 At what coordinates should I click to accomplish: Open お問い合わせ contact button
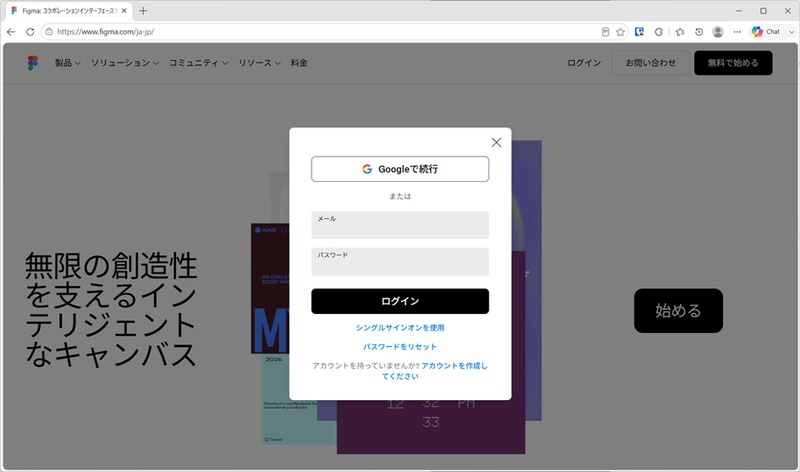[x=651, y=63]
